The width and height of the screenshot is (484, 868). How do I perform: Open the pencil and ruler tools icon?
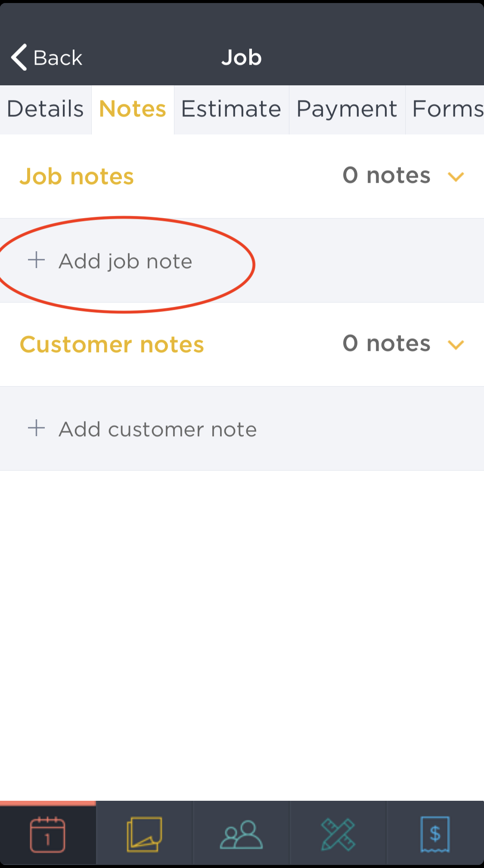pyautogui.click(x=338, y=834)
